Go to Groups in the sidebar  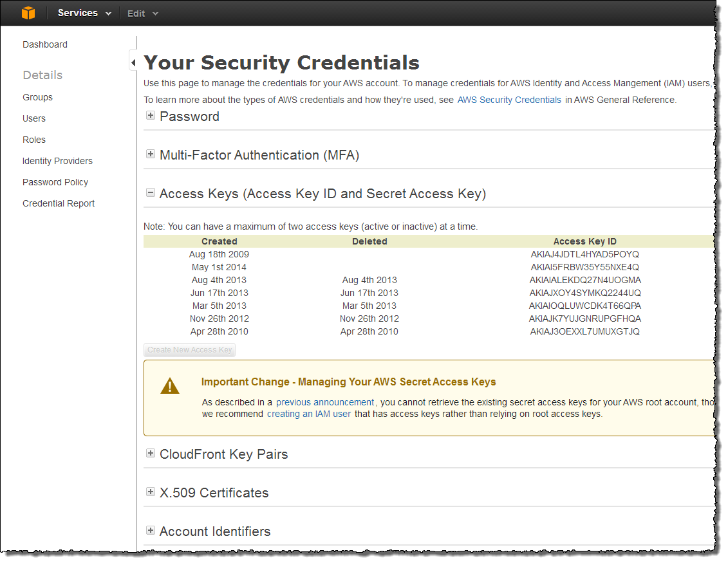point(37,97)
